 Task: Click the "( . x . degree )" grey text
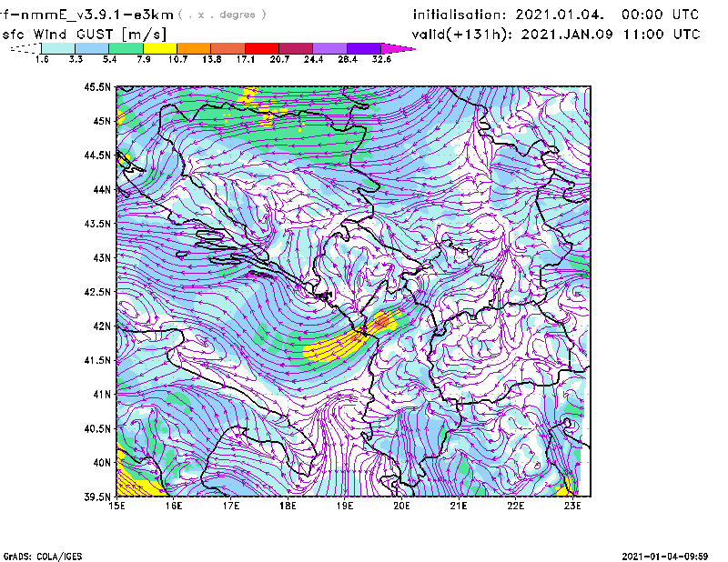click(x=223, y=15)
